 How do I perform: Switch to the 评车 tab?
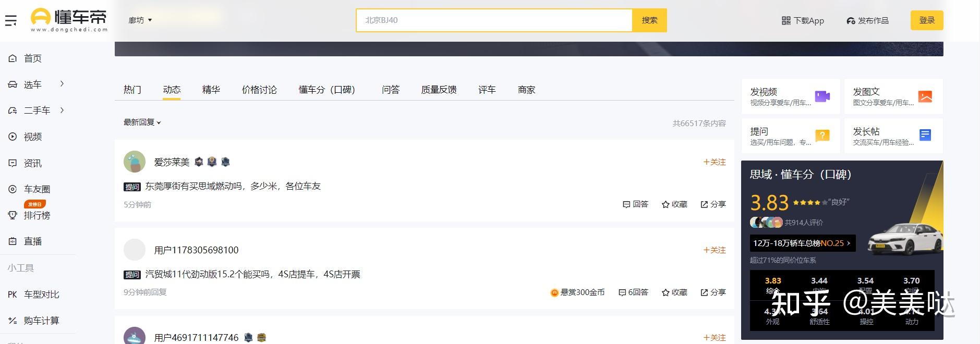[487, 90]
